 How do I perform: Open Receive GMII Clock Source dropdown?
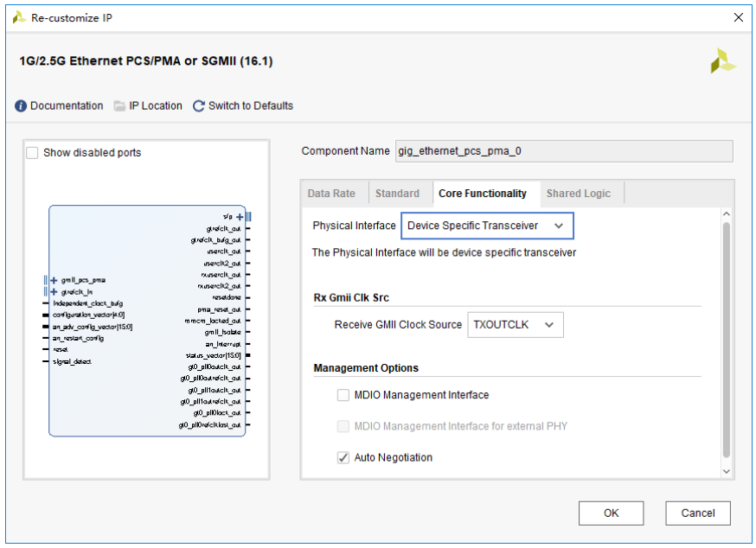click(516, 325)
